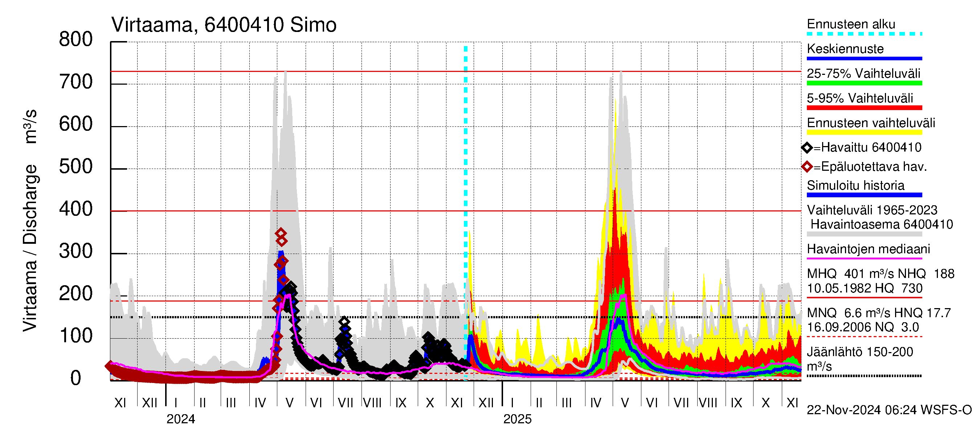Click the cyan dashed Ennusteen alku legend line

tap(864, 34)
